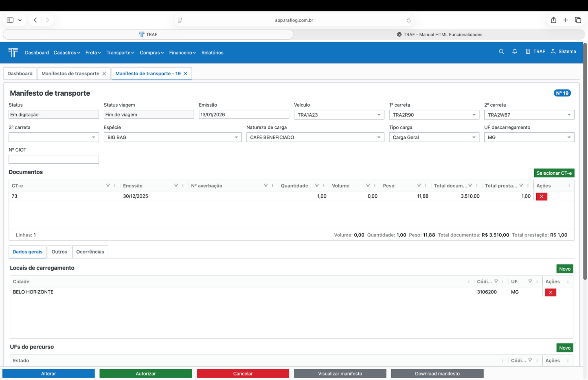Click Safari share icon

tap(553, 20)
